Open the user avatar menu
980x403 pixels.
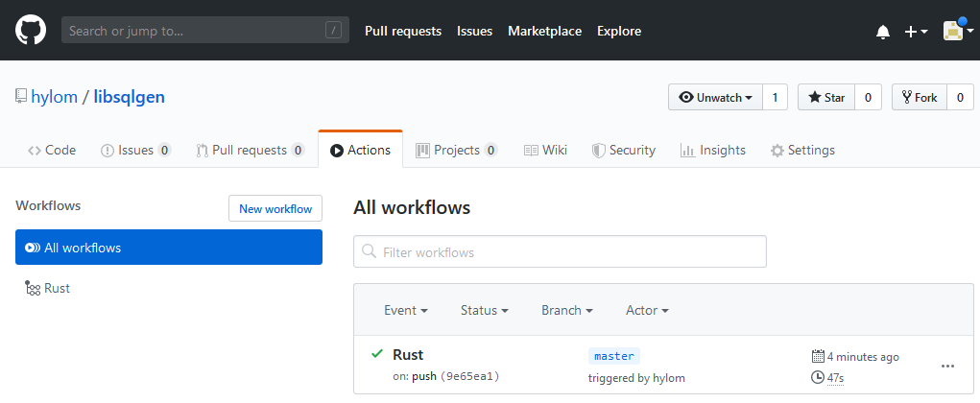click(958, 30)
